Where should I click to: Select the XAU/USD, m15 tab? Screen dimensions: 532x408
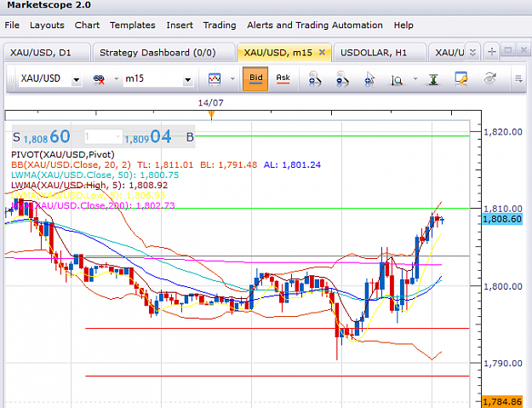pyautogui.click(x=277, y=53)
